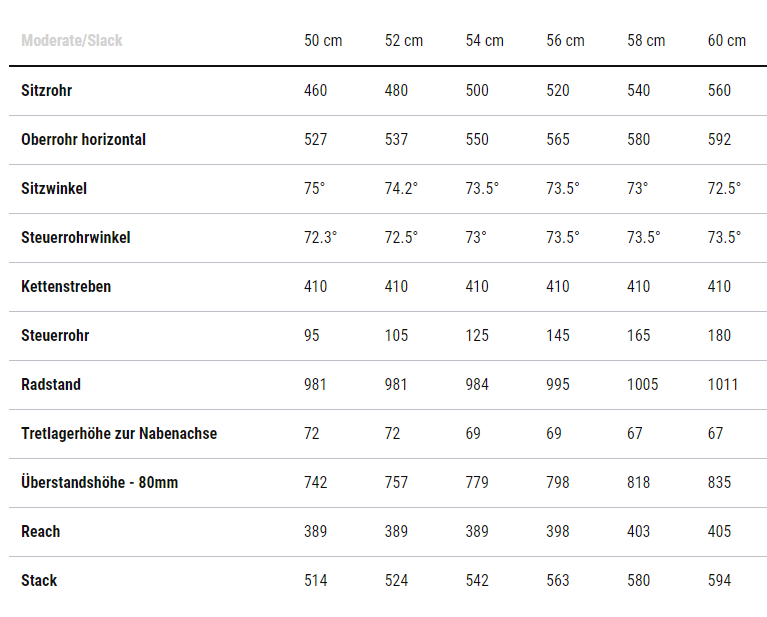
Task: Click the 74.2° Sitzwinkel value
Action: (x=401, y=189)
